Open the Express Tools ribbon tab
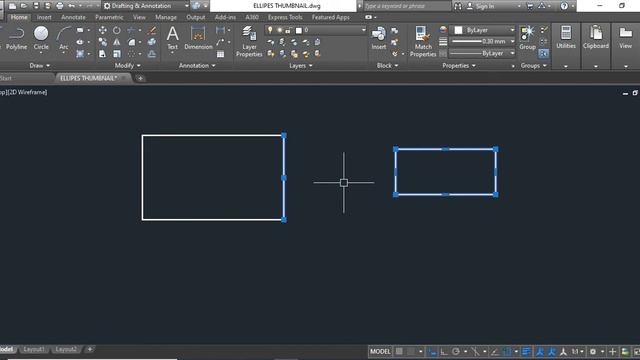 285,17
